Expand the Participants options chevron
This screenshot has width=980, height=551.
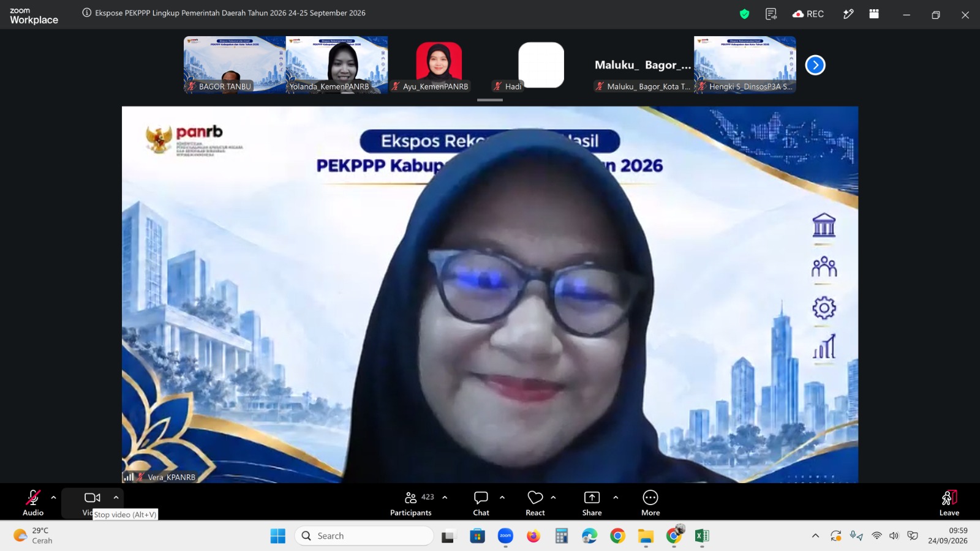click(x=445, y=497)
